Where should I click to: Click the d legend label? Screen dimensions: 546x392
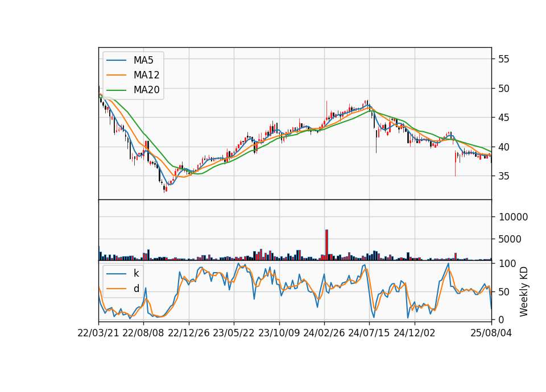pos(136,289)
